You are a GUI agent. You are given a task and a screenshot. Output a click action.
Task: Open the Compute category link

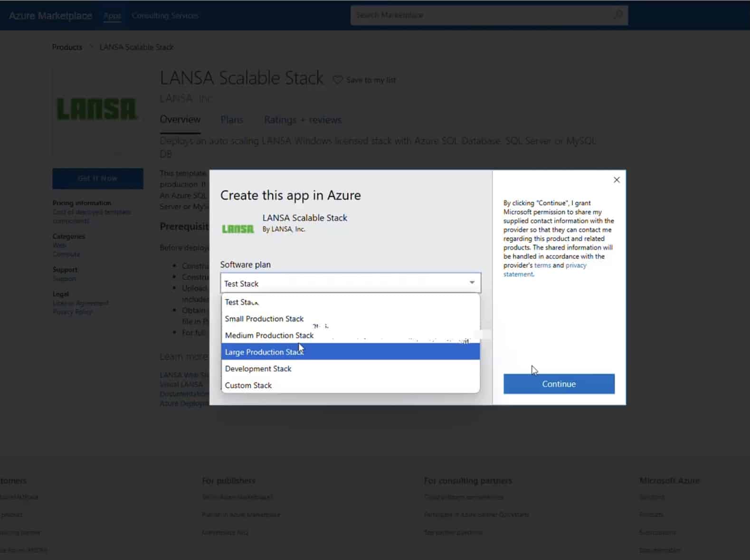click(x=66, y=254)
